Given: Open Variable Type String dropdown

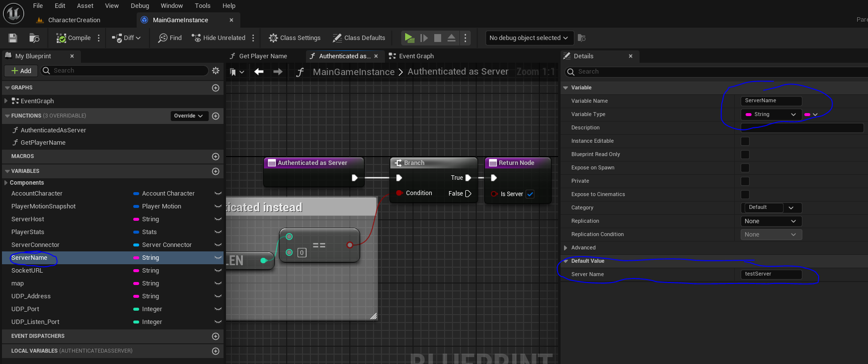Looking at the screenshot, I should (x=771, y=115).
